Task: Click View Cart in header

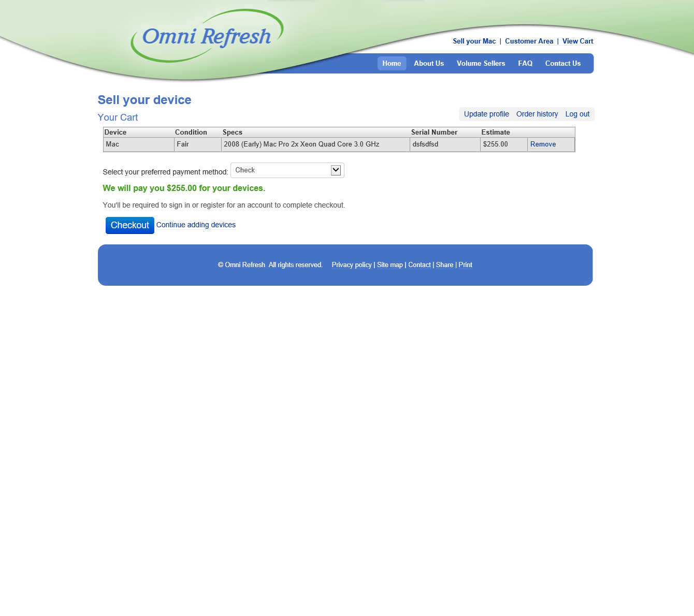Action: pos(577,41)
